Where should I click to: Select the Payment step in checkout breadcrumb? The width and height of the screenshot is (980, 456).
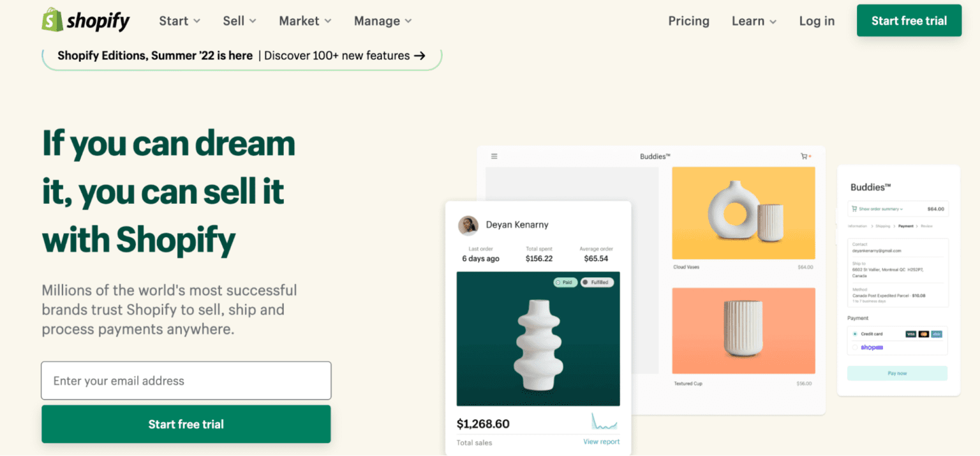[905, 226]
